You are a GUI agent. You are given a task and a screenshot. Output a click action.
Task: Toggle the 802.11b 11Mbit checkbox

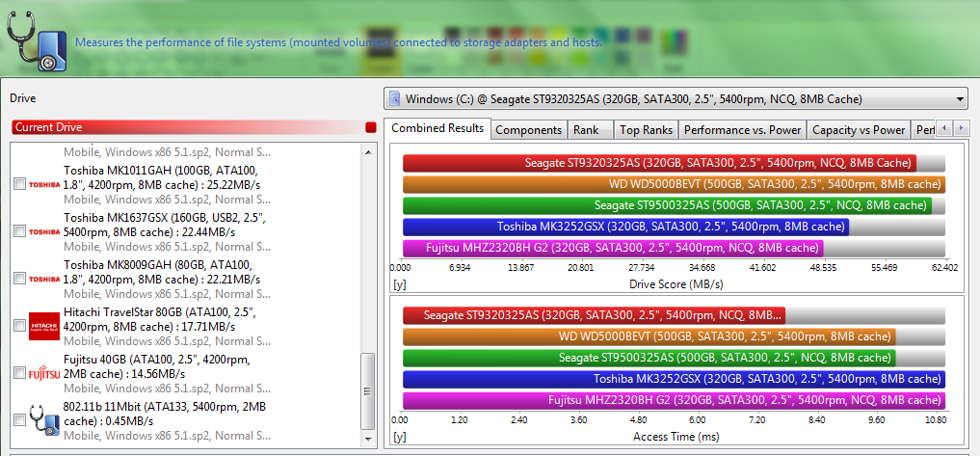click(x=19, y=421)
